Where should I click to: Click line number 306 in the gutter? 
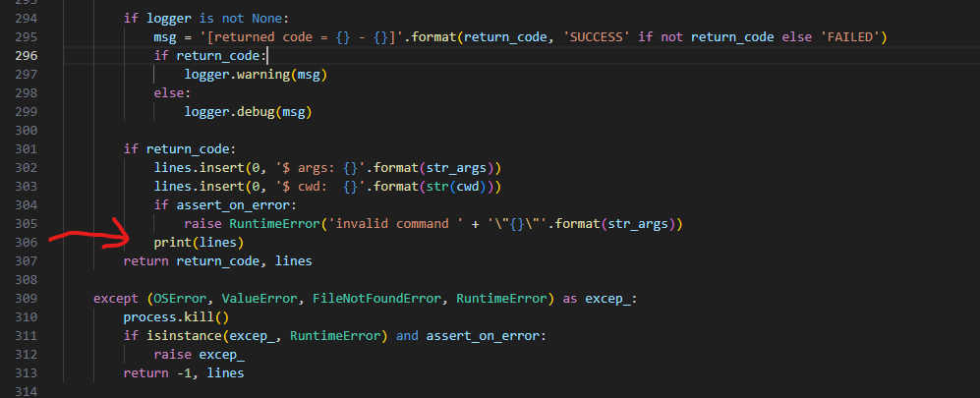pos(27,243)
